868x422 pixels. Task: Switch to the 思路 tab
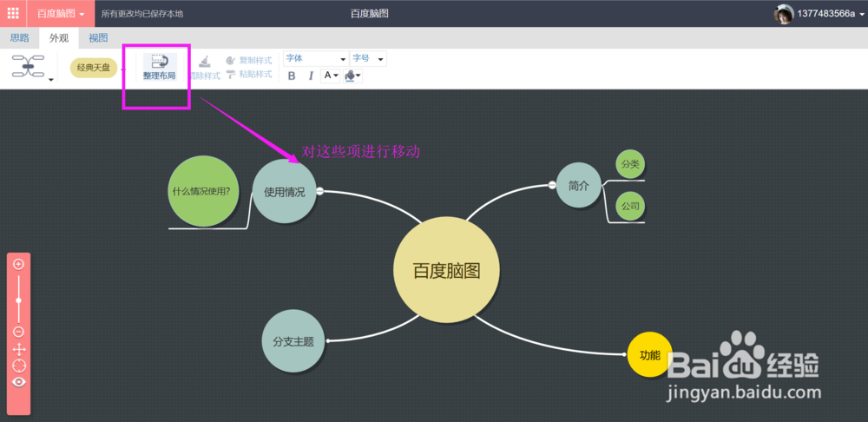click(20, 37)
